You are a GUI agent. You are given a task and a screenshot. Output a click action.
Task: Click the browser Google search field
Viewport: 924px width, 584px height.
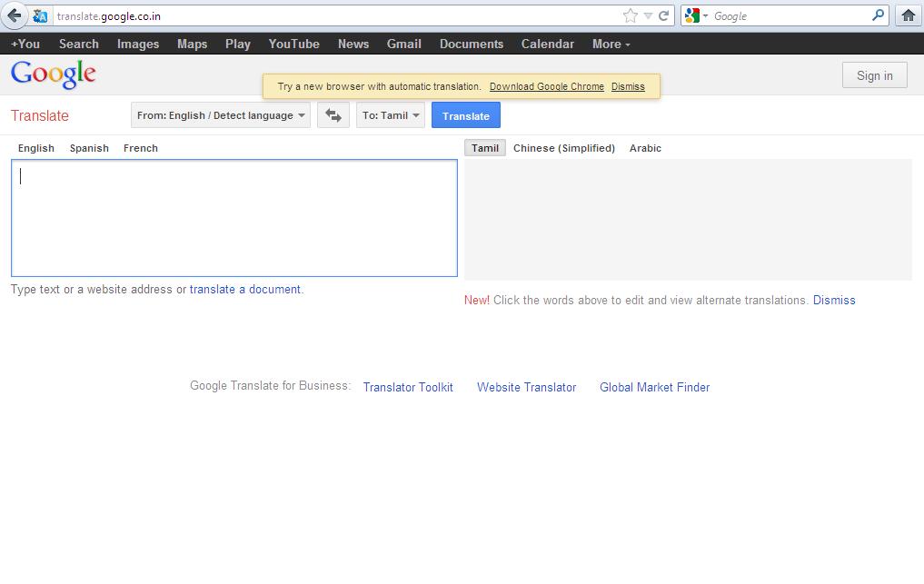(x=790, y=16)
